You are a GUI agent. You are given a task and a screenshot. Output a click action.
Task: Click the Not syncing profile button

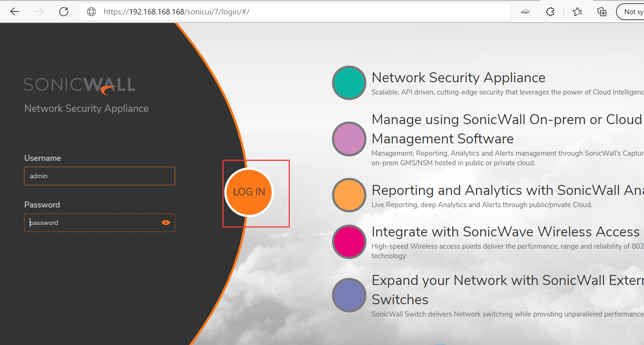point(630,12)
